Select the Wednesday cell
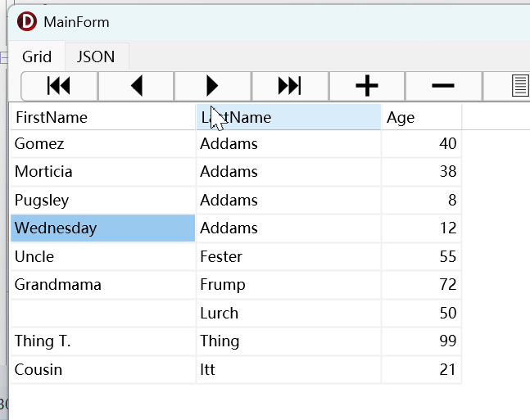 tap(102, 228)
